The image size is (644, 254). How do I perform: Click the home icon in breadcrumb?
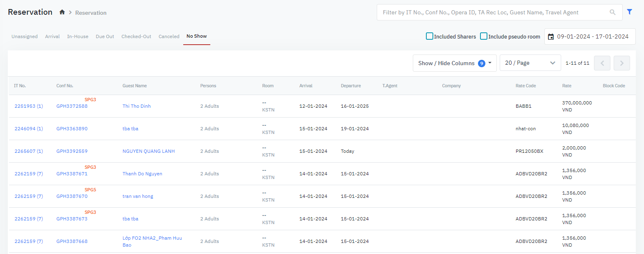pyautogui.click(x=62, y=12)
